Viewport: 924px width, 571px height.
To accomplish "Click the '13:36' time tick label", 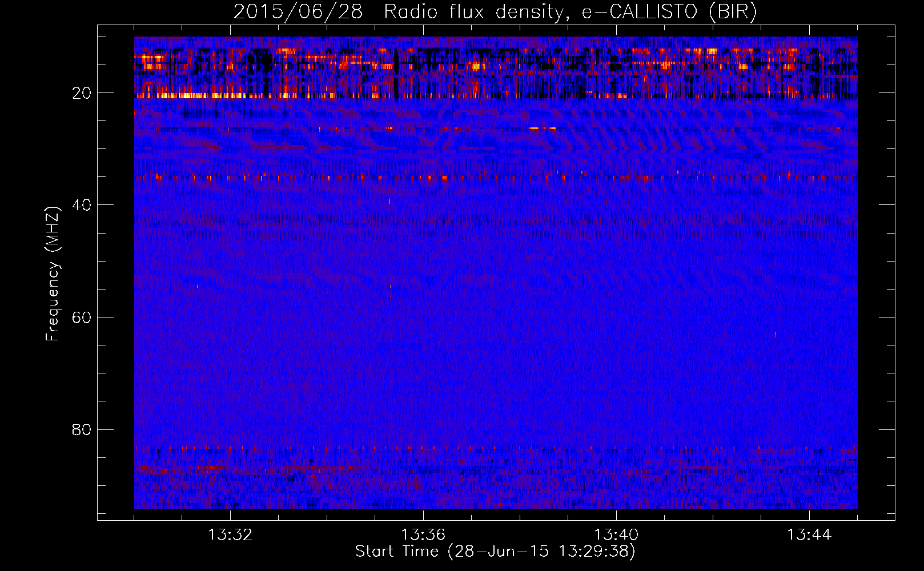I will point(423,535).
